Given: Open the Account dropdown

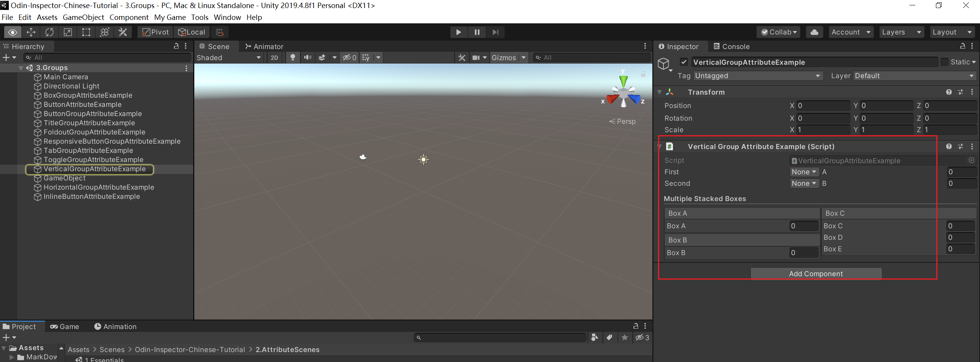Looking at the screenshot, I should tap(850, 32).
